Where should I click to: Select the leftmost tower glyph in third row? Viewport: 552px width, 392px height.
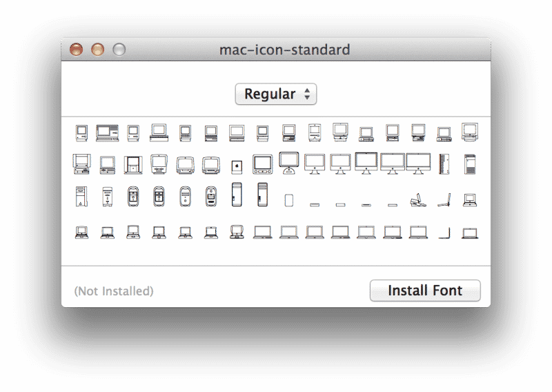[81, 197]
